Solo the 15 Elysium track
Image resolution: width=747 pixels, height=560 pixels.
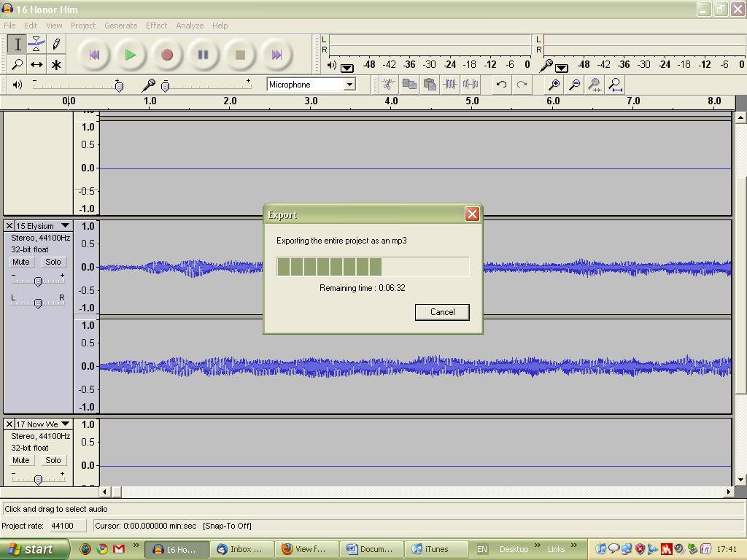[53, 262]
